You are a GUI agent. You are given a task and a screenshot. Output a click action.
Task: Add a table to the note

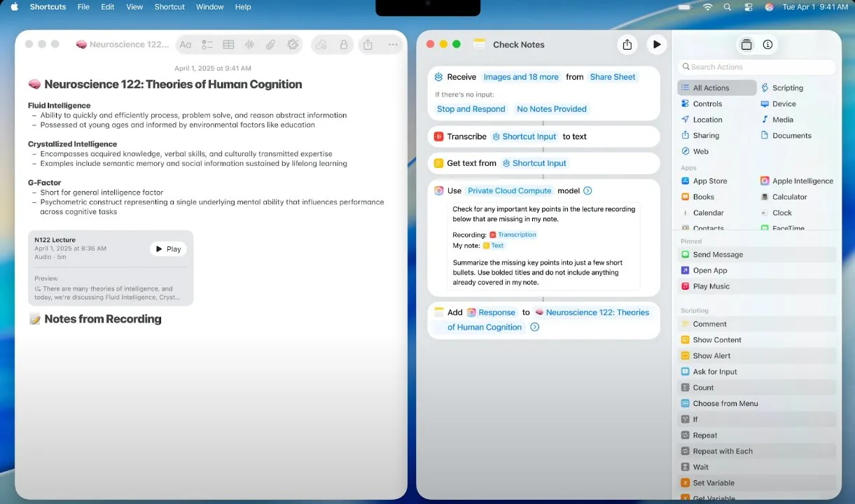click(228, 44)
